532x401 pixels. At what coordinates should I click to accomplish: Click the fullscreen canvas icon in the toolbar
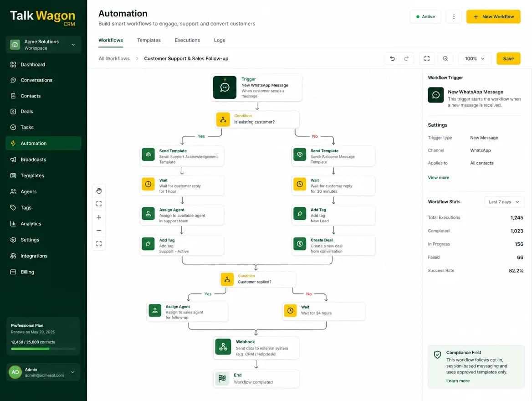(x=427, y=58)
